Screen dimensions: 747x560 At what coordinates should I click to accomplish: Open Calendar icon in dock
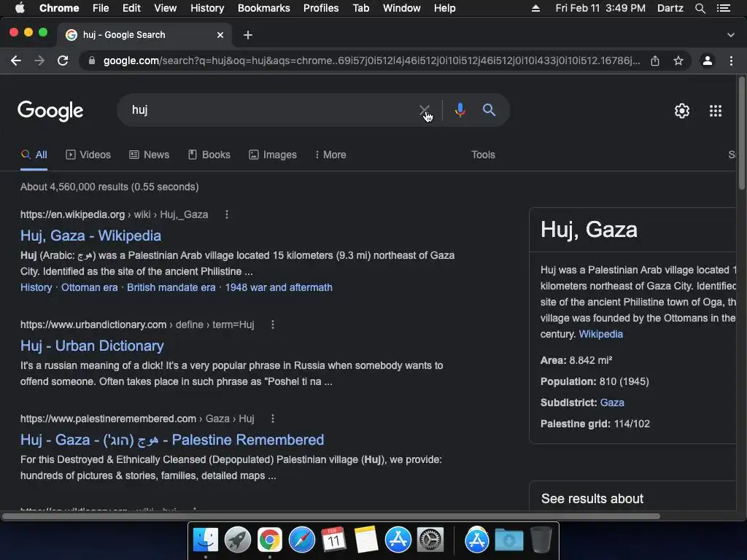pyautogui.click(x=333, y=540)
